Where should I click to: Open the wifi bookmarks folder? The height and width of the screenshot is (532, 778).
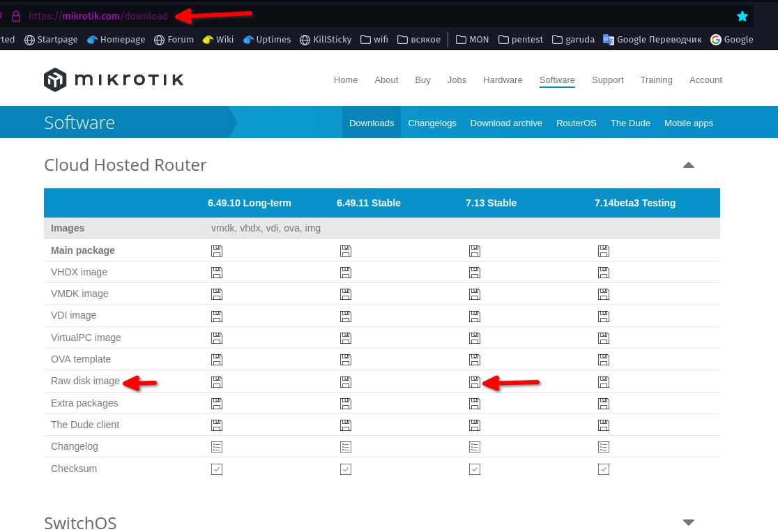(x=374, y=39)
